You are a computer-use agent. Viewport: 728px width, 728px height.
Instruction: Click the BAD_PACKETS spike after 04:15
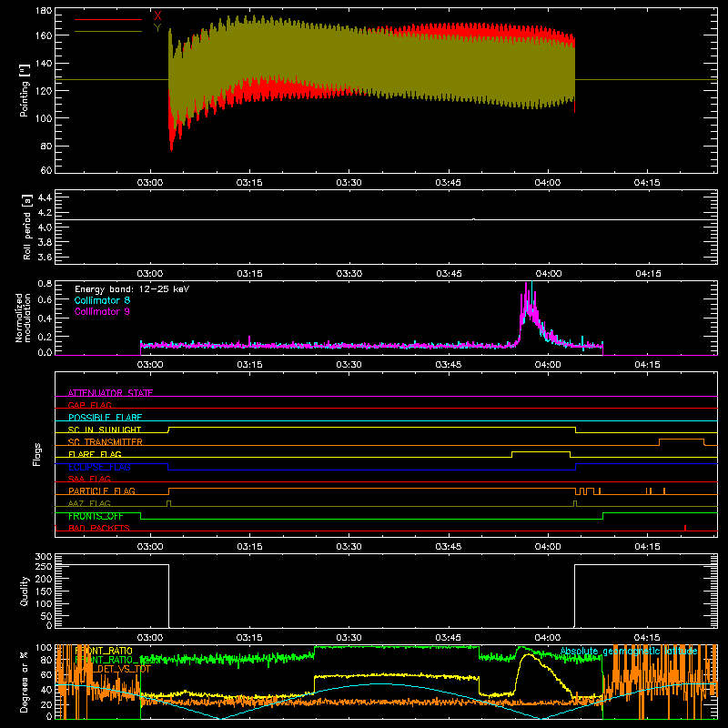[x=685, y=528]
